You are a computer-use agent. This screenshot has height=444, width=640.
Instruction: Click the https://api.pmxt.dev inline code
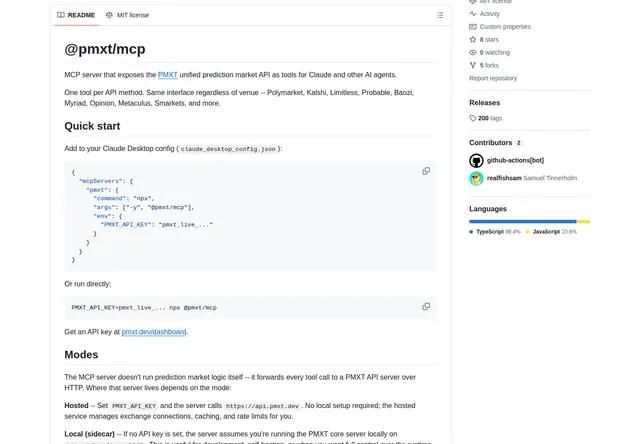(x=262, y=406)
